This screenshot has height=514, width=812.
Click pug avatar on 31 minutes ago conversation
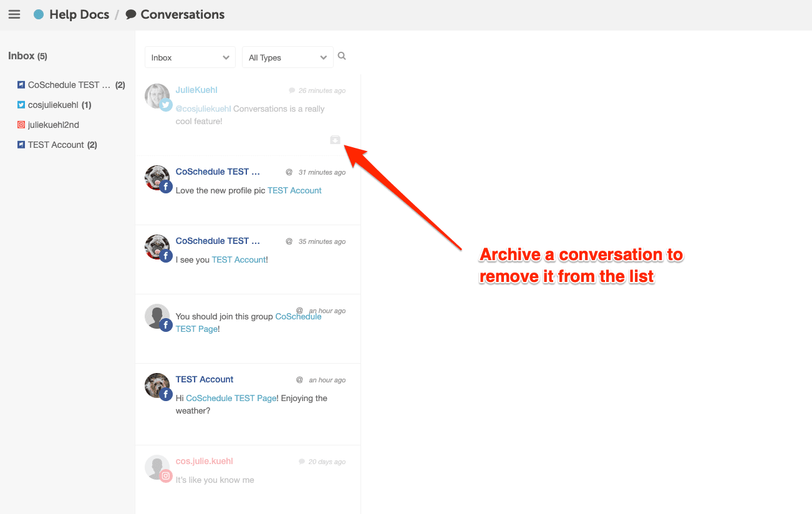(x=157, y=177)
